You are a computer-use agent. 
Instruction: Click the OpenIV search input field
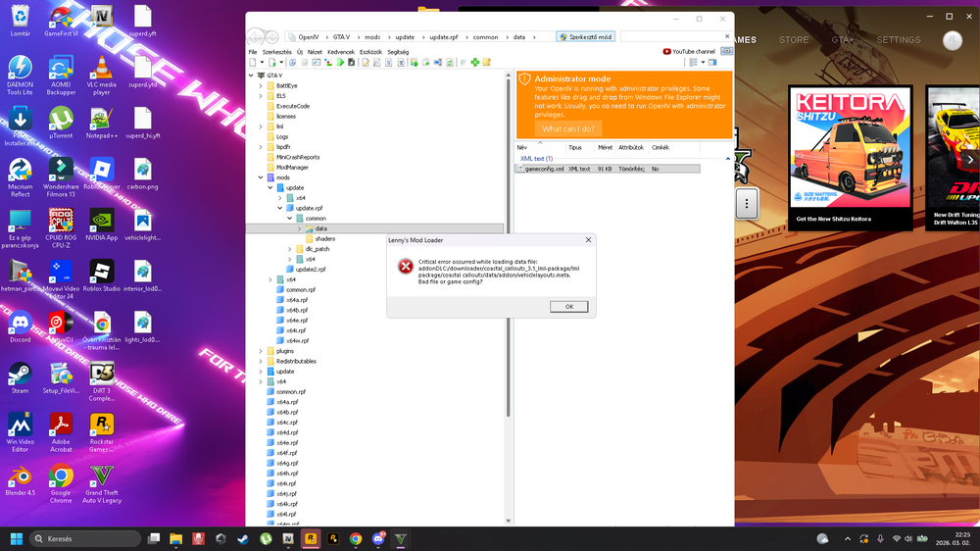[x=672, y=37]
